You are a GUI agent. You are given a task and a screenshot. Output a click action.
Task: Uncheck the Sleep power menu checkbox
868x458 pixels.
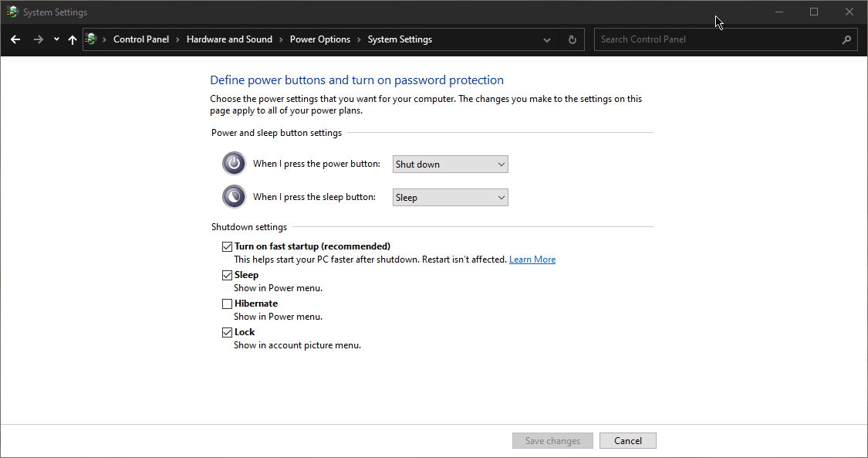tap(227, 275)
